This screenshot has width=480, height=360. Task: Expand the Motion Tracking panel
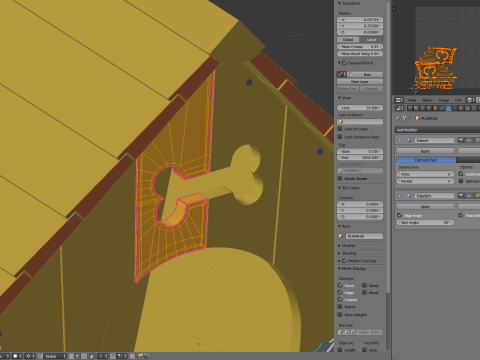pos(340,261)
